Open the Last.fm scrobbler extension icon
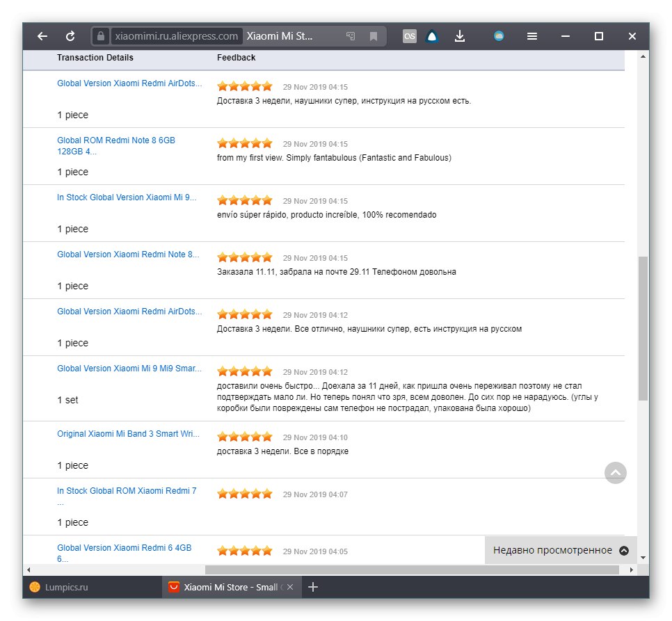 point(409,36)
